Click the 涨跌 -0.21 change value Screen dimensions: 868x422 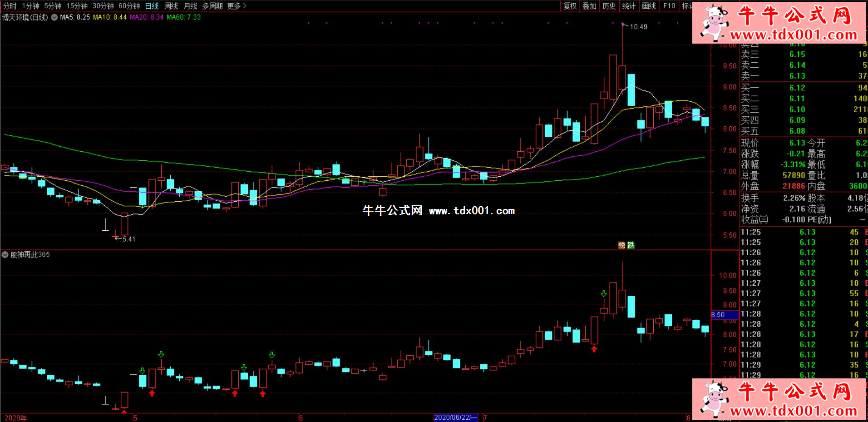coord(796,154)
